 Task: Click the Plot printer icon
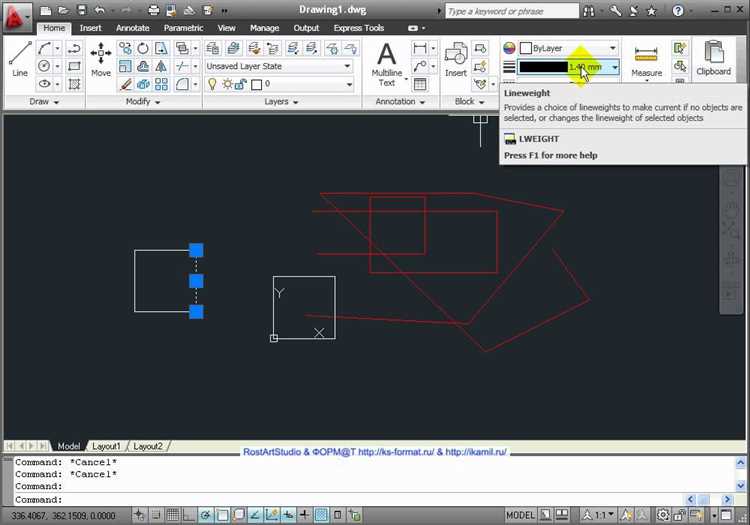154,10
